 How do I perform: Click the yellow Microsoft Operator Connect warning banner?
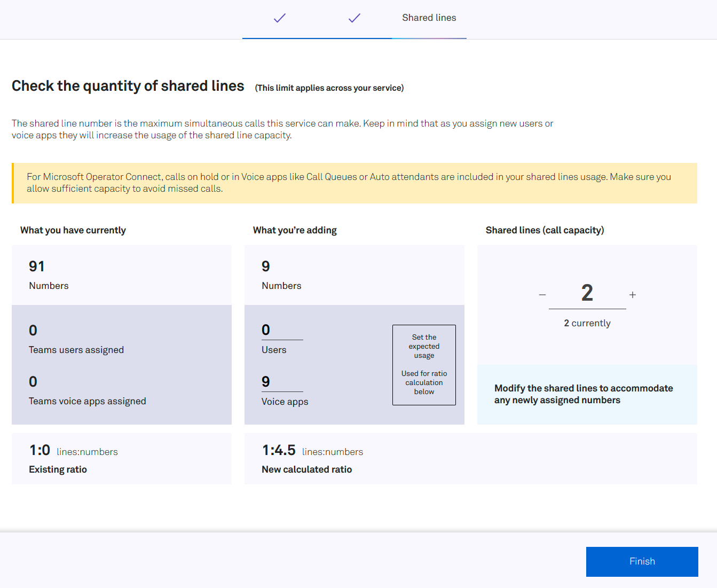(x=354, y=183)
